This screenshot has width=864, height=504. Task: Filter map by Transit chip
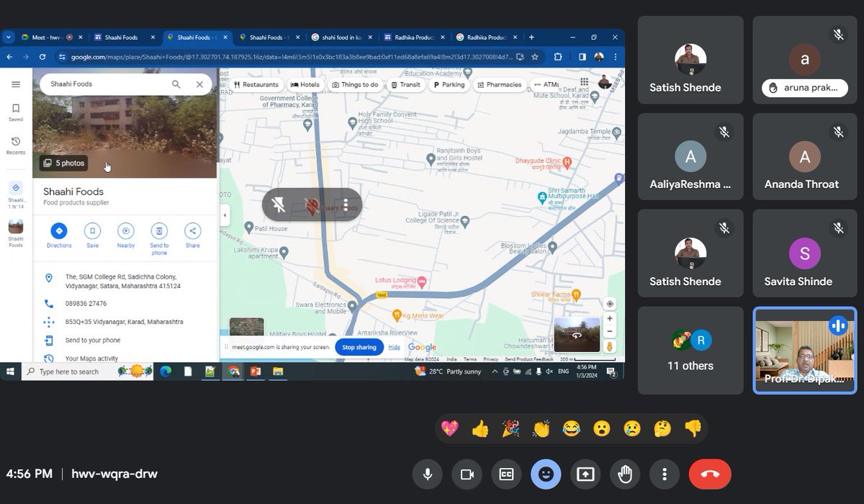click(x=405, y=84)
